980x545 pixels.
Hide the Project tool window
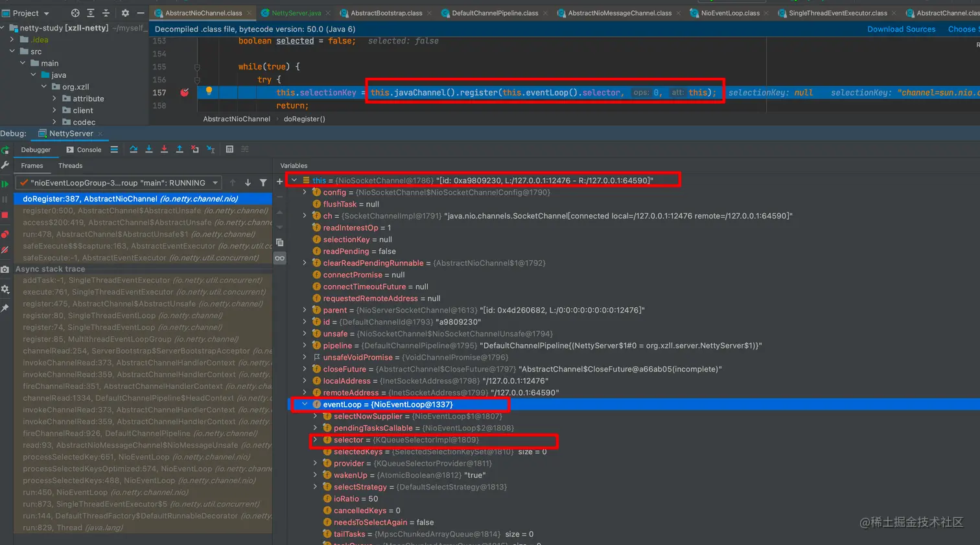pos(141,13)
